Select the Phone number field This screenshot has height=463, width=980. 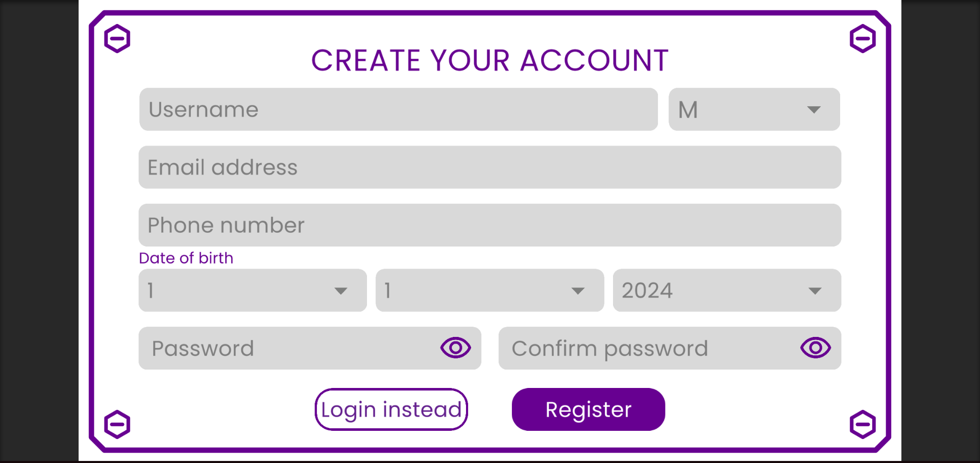coord(489,225)
